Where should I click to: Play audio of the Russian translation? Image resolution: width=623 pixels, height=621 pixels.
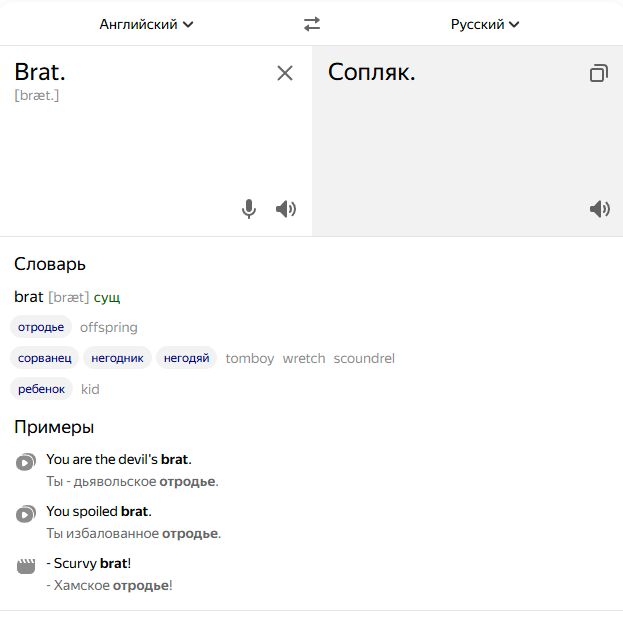[599, 209]
